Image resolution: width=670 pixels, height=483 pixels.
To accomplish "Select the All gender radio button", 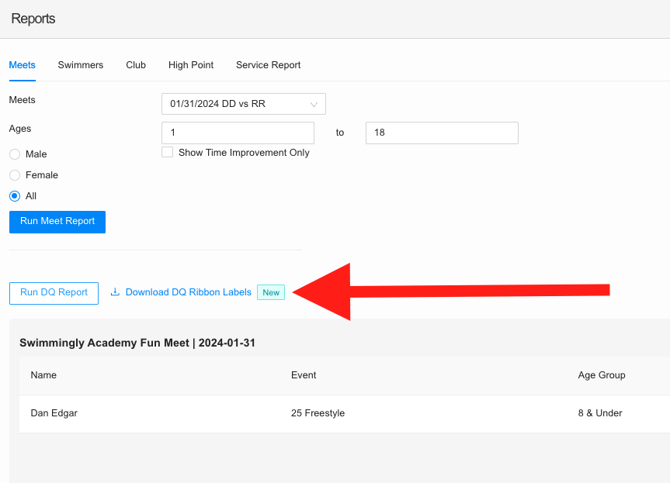I will point(15,196).
